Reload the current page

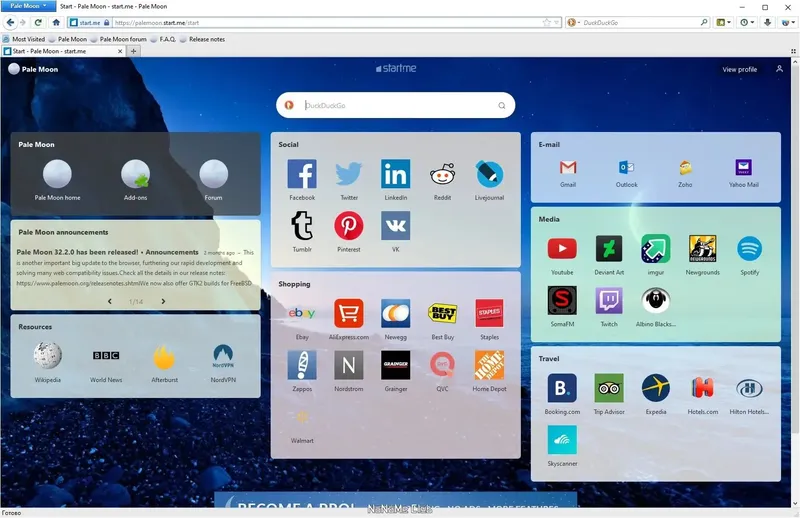[38, 22]
